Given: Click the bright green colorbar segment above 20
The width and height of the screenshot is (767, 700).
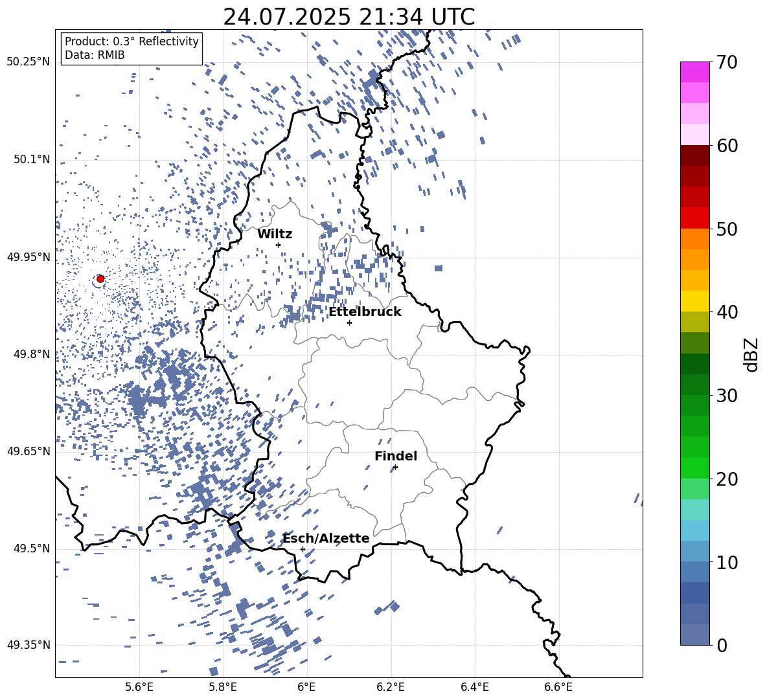Looking at the screenshot, I should click(x=694, y=468).
